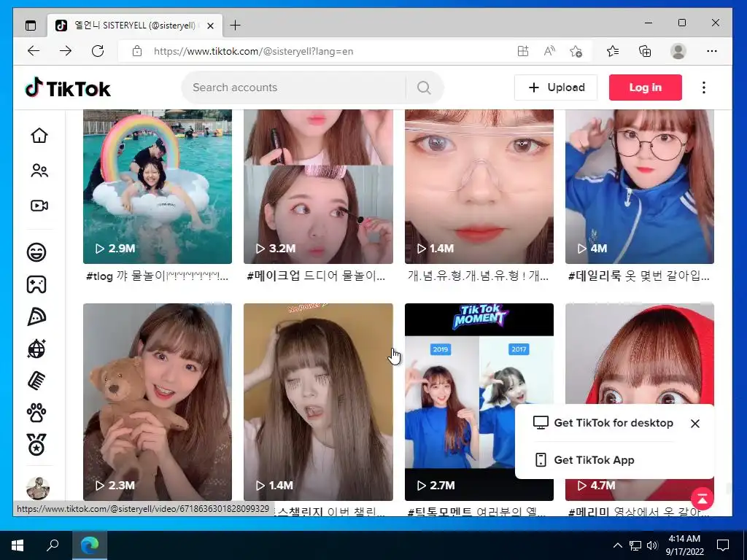Open the Favorites list icon
The image size is (747, 560).
(613, 51)
